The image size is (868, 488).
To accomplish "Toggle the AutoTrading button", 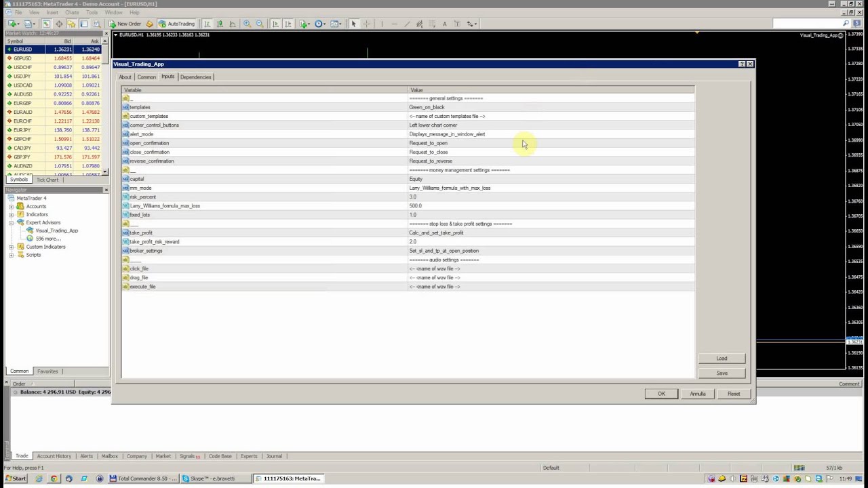I will tap(176, 24).
